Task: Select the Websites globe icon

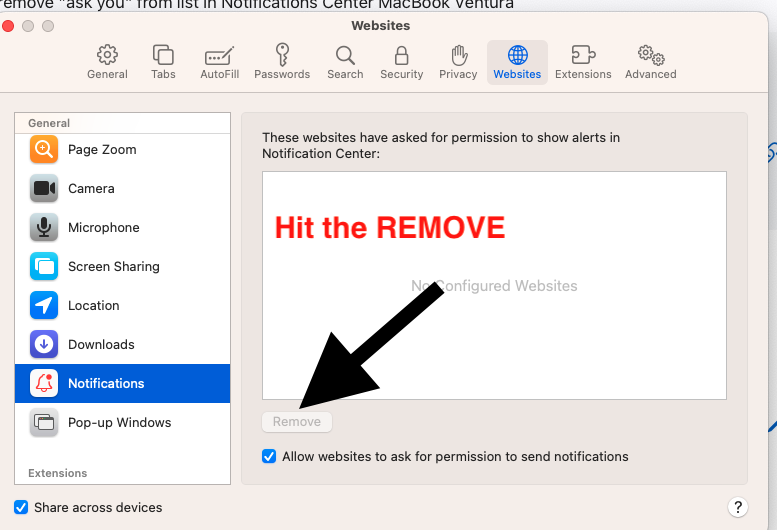Action: tap(517, 55)
